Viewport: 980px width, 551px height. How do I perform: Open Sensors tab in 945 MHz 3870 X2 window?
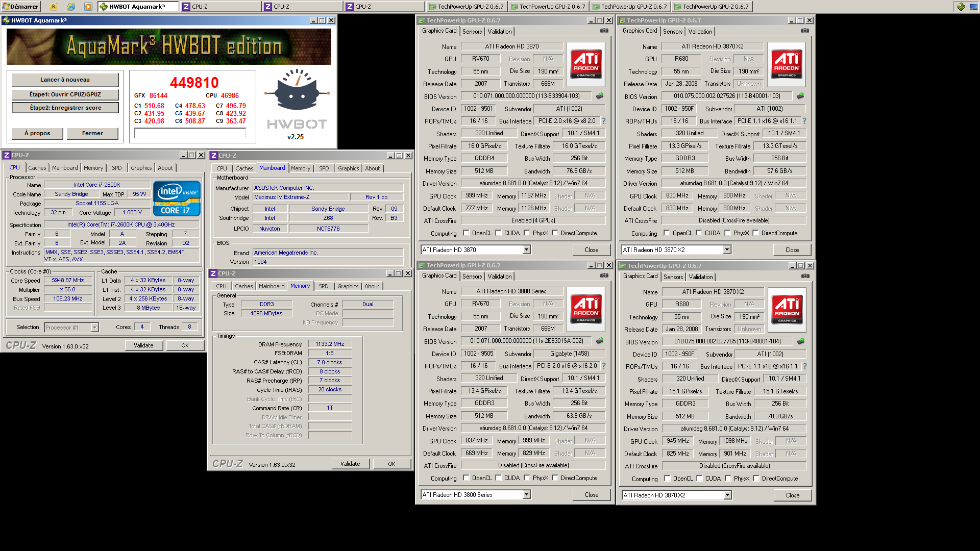point(673,277)
